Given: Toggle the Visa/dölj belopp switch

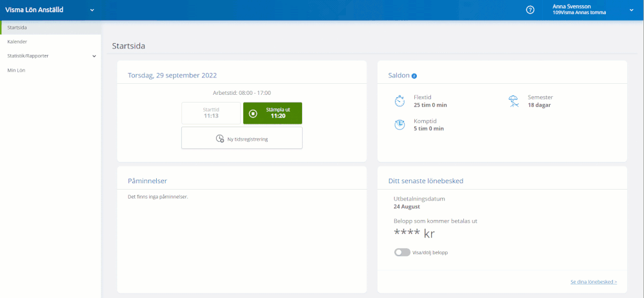Looking at the screenshot, I should point(402,252).
